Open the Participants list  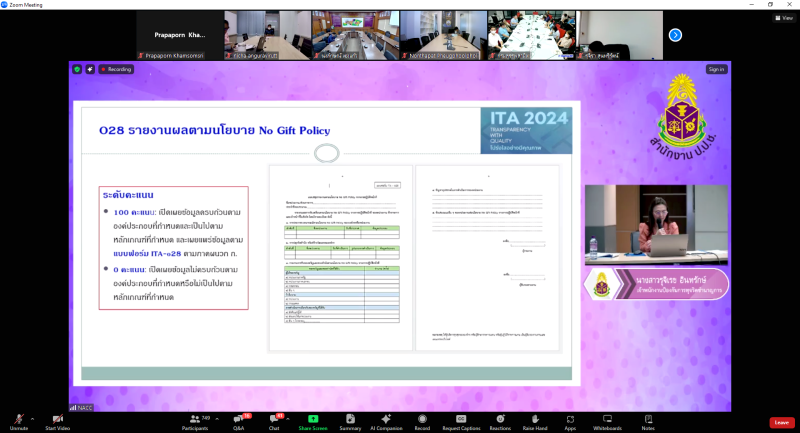click(x=194, y=420)
